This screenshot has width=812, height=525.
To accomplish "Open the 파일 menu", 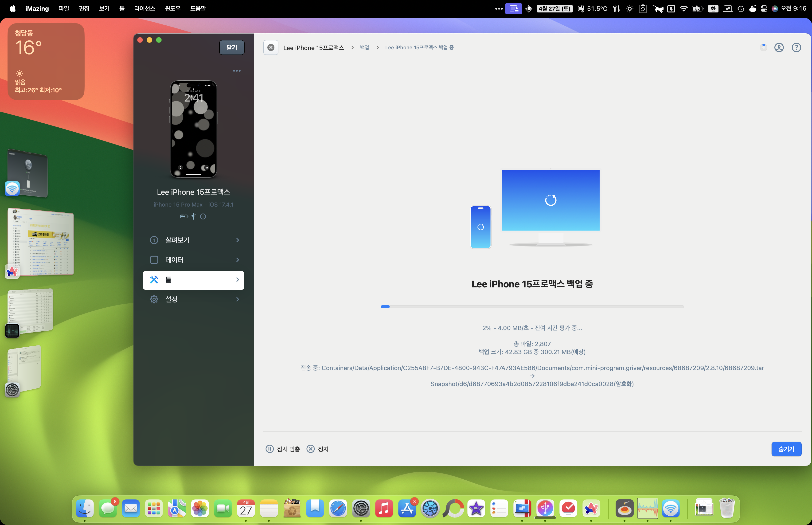I will [64, 8].
